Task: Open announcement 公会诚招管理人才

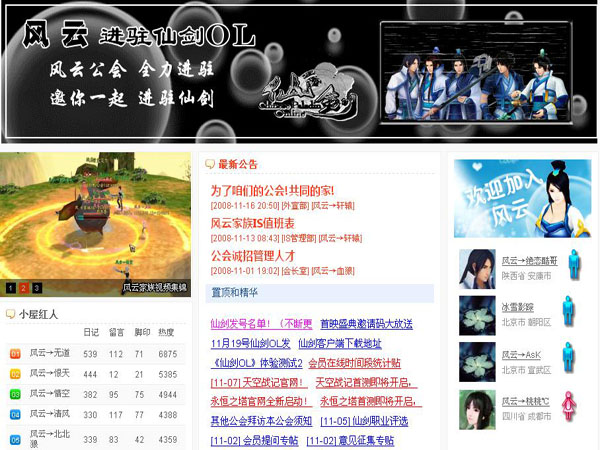Action: (253, 256)
